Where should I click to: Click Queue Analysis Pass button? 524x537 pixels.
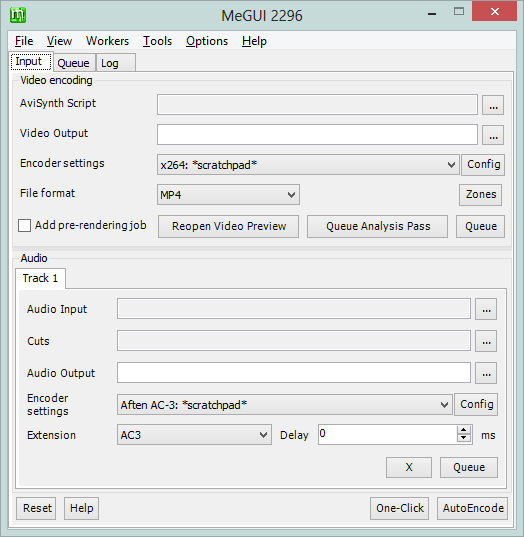377,226
